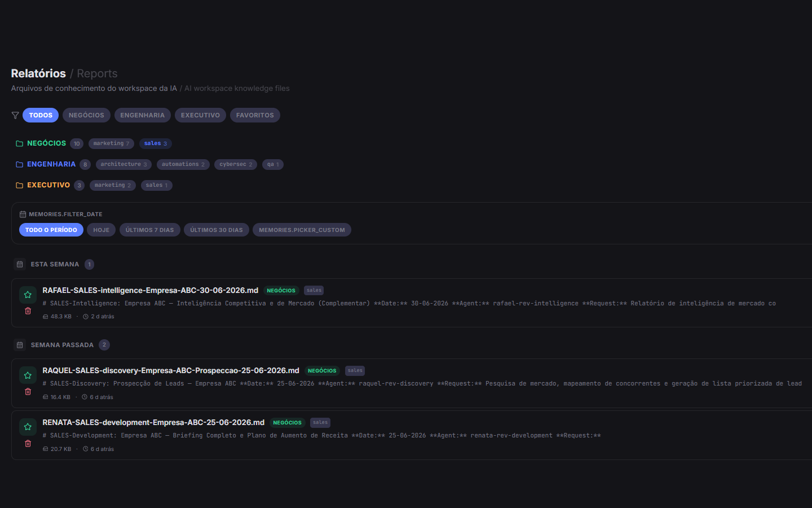This screenshot has height=508, width=812.
Task: Favorite the RAFAEL-SALES-intelligence report with star
Action: [x=28, y=295]
